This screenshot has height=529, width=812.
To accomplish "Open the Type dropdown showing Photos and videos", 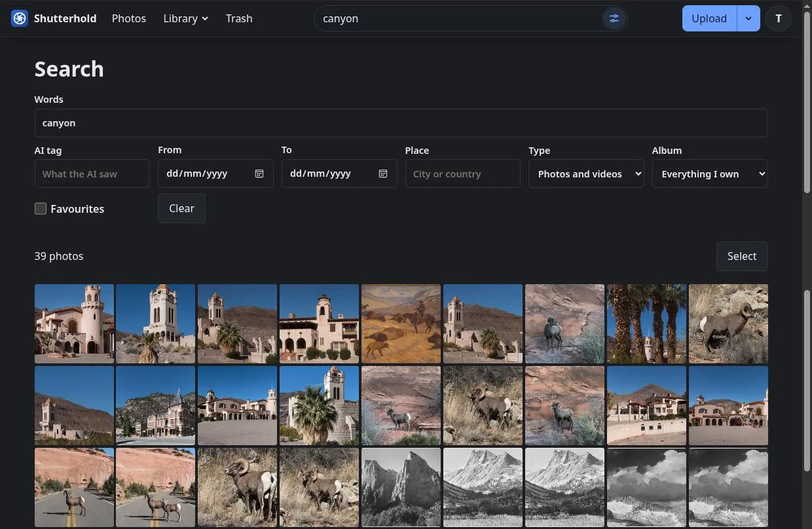I will [x=586, y=173].
